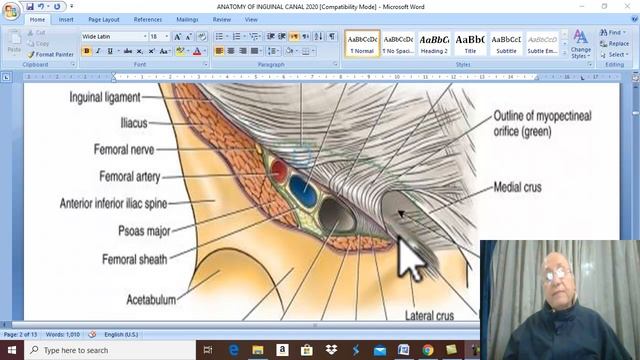The width and height of the screenshot is (640, 360).
Task: Switch to View tab
Action: [251, 20]
